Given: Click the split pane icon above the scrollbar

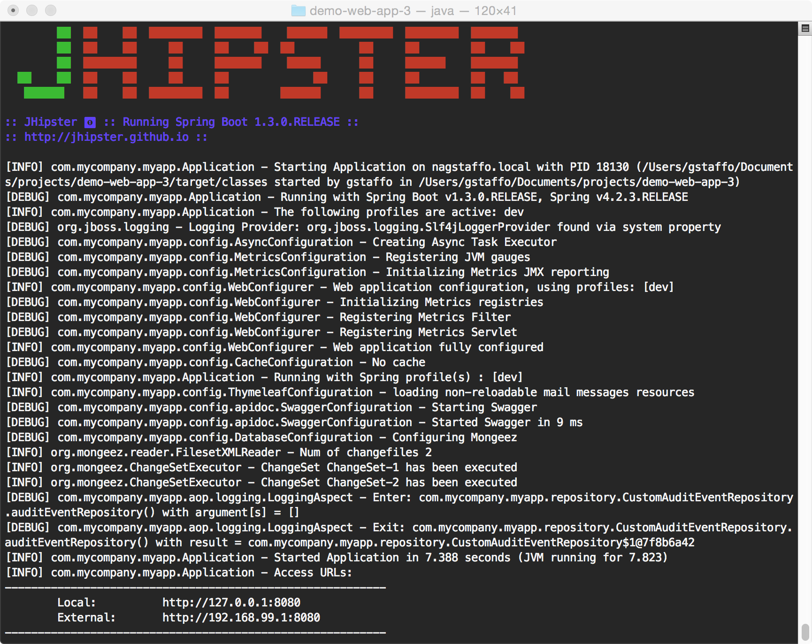Looking at the screenshot, I should point(805,29).
